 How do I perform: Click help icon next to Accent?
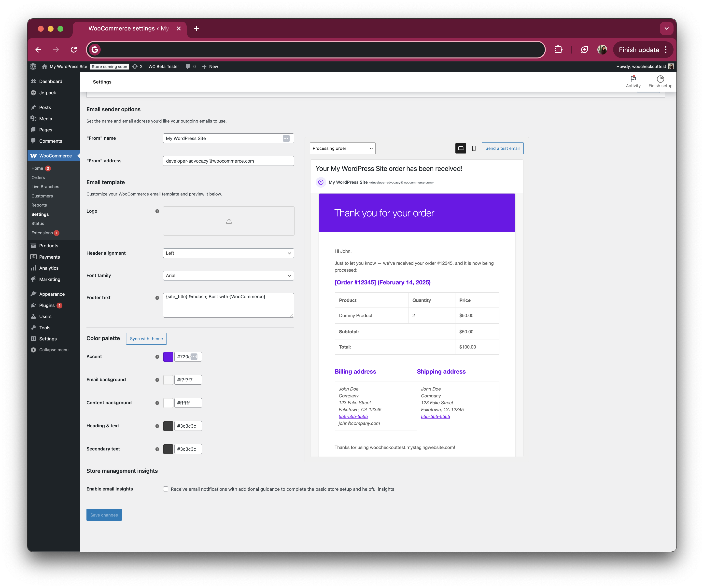(157, 357)
